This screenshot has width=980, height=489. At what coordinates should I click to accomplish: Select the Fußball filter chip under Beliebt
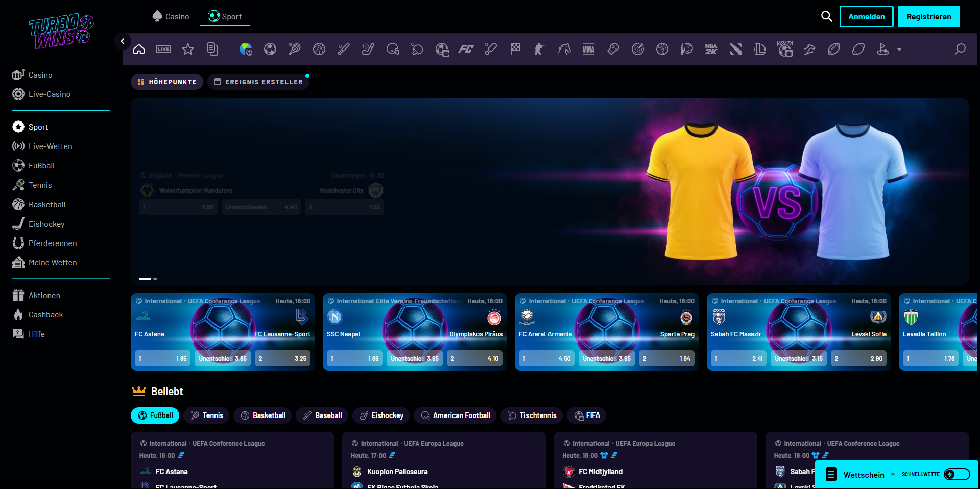coord(155,415)
